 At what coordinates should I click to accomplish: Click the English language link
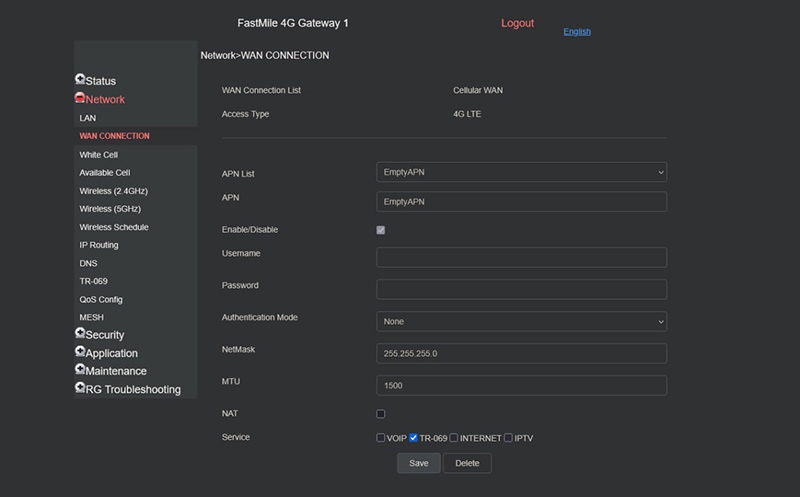point(577,32)
